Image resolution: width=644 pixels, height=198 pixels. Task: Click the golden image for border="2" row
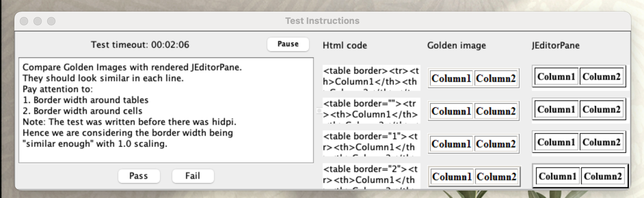point(474,177)
